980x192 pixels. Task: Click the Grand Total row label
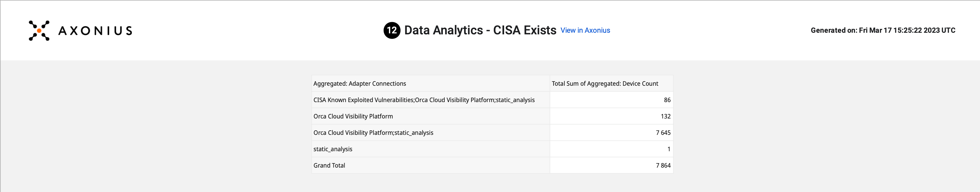tap(329, 165)
